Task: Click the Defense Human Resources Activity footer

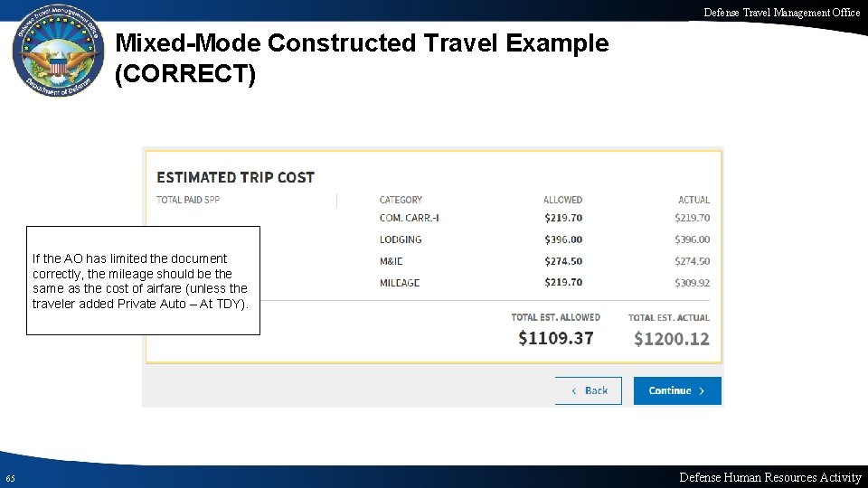Action: coord(769,477)
